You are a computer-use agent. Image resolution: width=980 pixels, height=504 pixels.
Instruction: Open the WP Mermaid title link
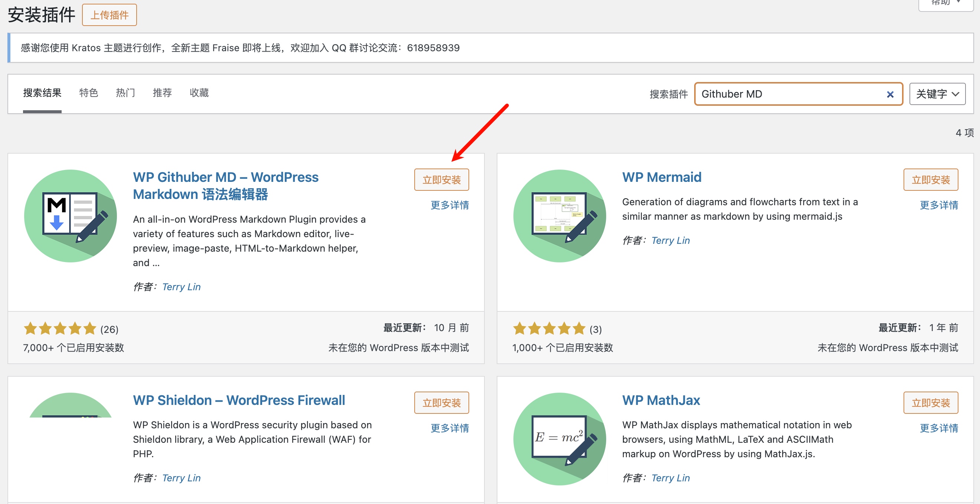(x=661, y=177)
